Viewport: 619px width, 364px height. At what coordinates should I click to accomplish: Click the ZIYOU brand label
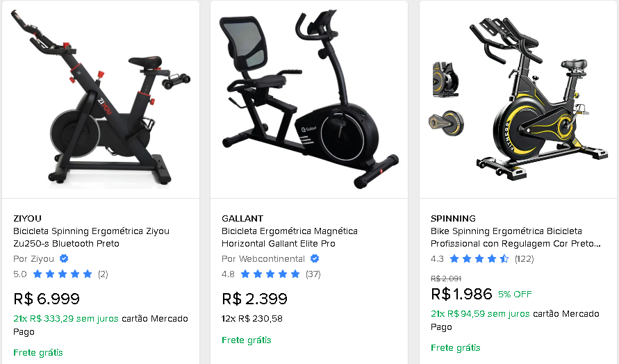tap(27, 218)
